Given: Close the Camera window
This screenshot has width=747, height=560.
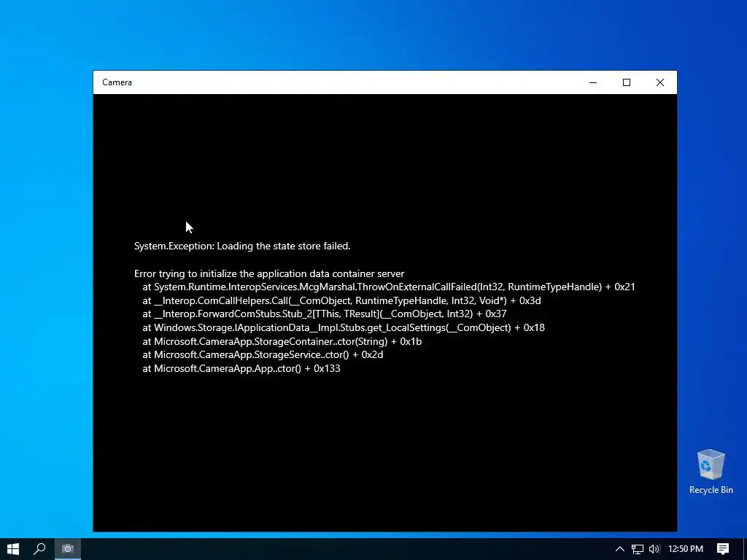Looking at the screenshot, I should [659, 82].
